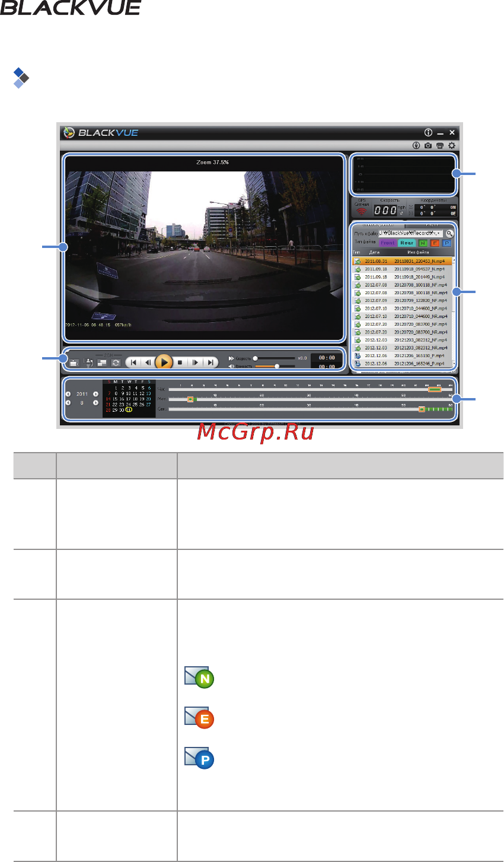Skip to the previous file

(134, 362)
